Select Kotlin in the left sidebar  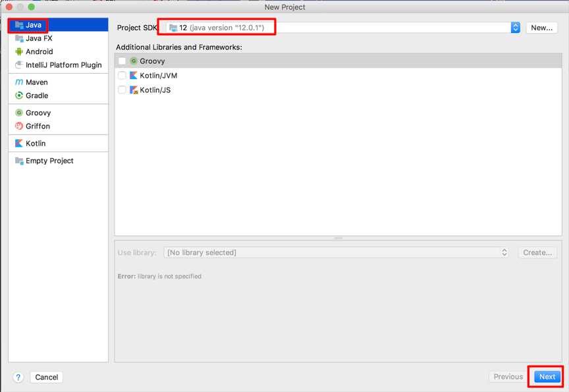[59, 144]
